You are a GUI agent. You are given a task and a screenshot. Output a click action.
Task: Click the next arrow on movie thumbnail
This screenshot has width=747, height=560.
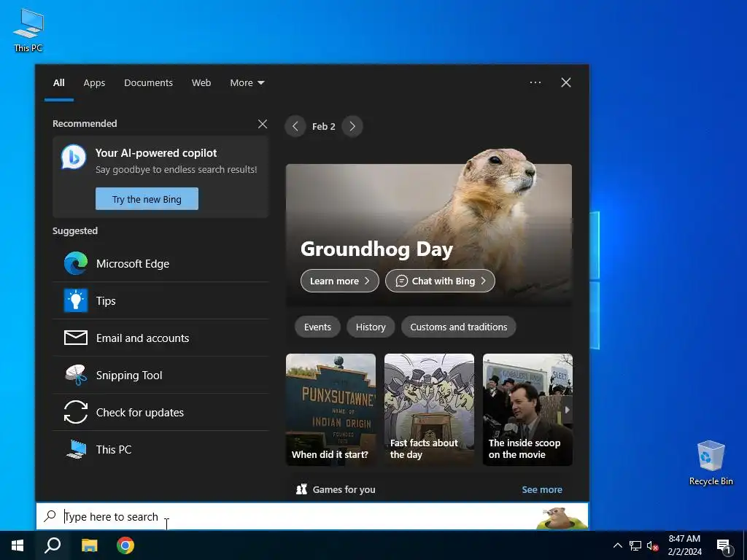(567, 410)
